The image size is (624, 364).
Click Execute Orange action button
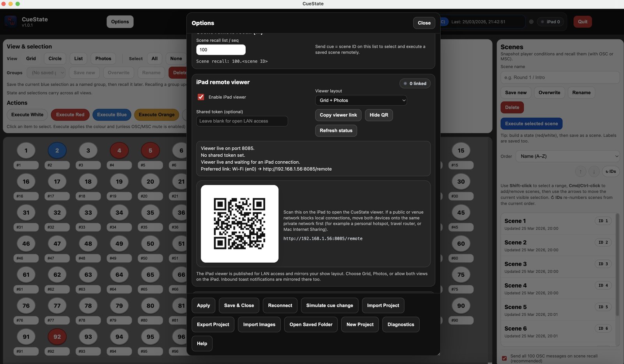pos(157,115)
